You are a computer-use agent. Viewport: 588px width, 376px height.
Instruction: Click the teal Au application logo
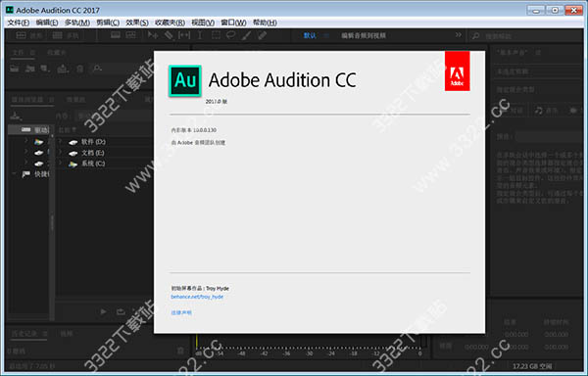[x=185, y=80]
